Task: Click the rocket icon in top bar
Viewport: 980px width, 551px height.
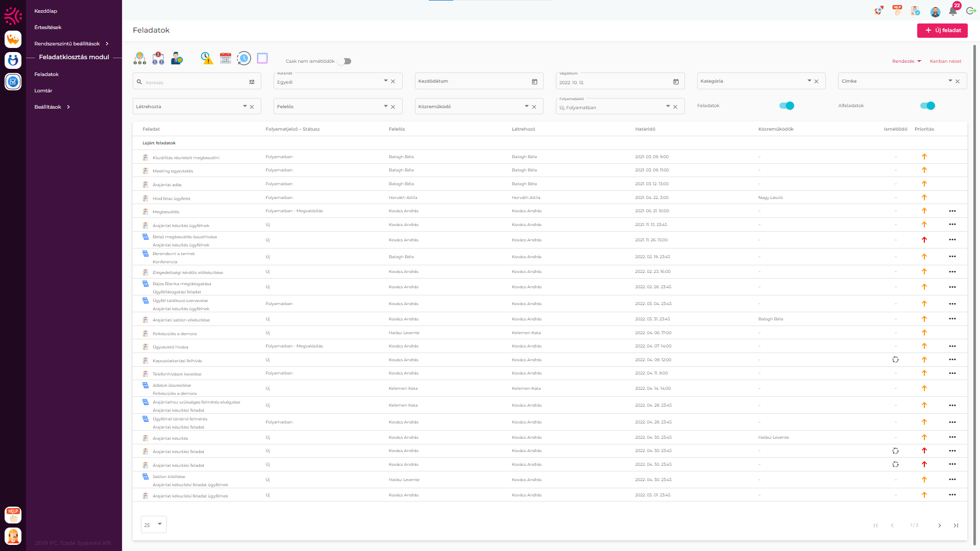Action: coord(878,11)
